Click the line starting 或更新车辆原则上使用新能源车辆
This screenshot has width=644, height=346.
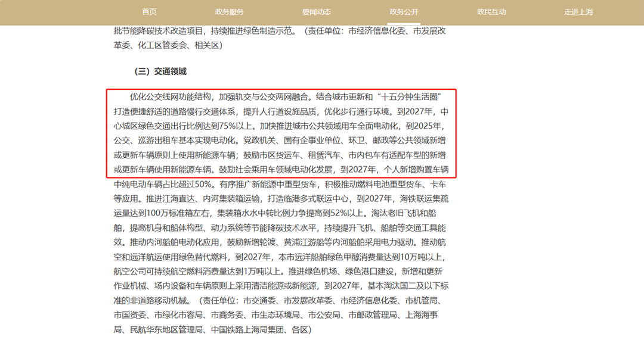(280, 155)
